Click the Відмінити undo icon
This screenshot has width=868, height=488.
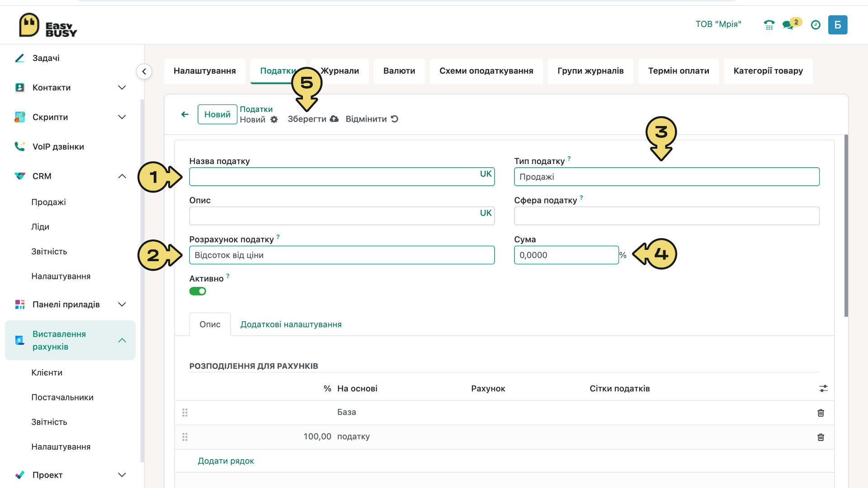coord(395,119)
